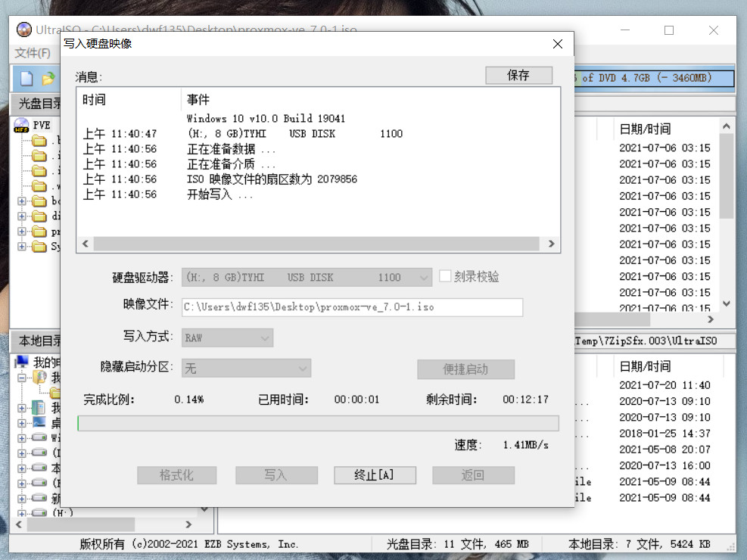Click the elapsed time 00:00:01

click(x=356, y=400)
